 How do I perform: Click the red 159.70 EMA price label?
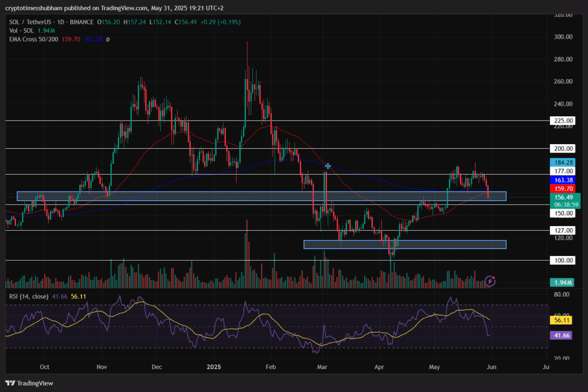pos(563,188)
